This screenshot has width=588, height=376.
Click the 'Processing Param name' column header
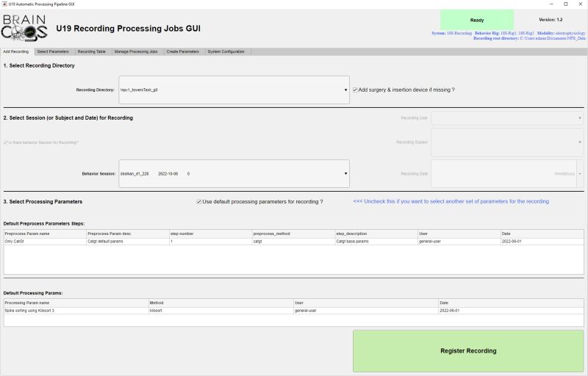[76, 303]
